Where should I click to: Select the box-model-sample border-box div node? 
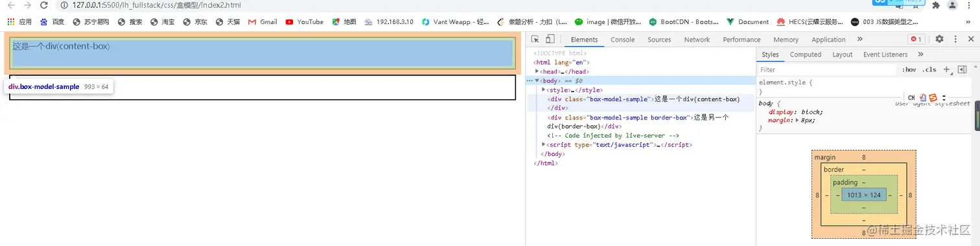(x=638, y=122)
